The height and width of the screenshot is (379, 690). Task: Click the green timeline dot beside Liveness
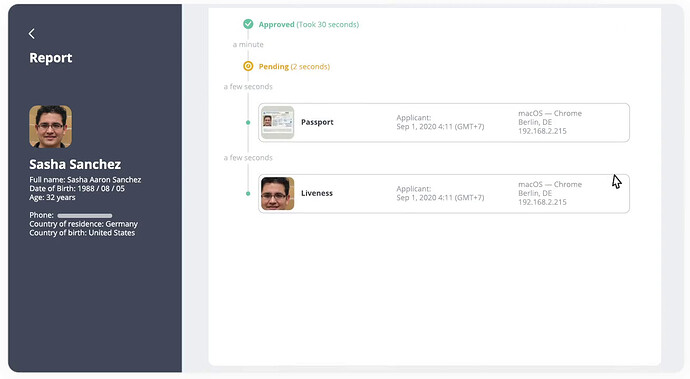tap(248, 193)
